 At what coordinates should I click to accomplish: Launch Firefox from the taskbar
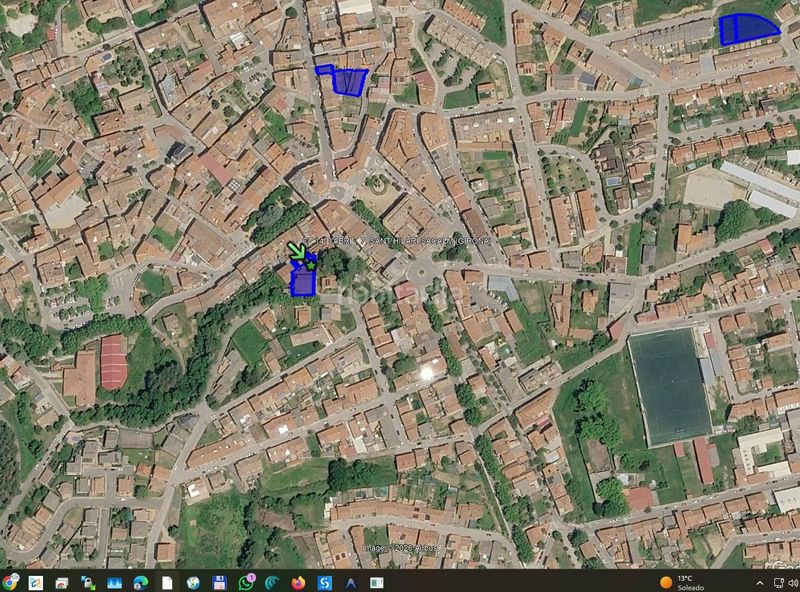(x=298, y=582)
